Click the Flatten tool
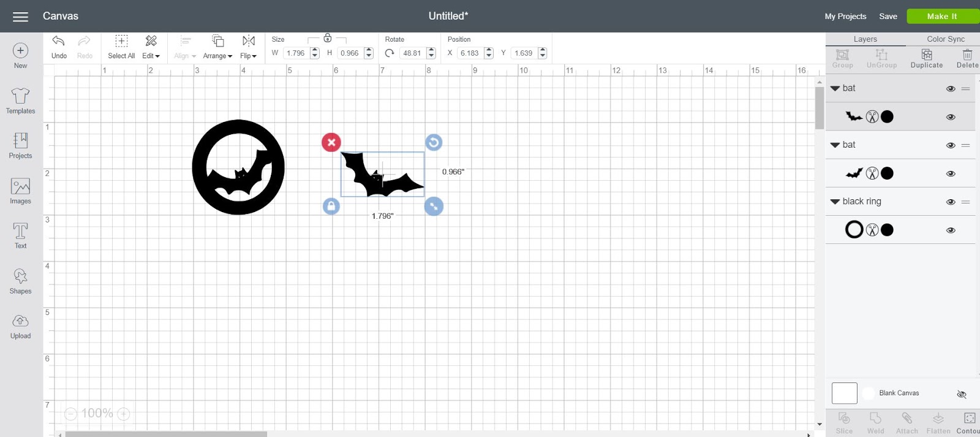 [x=938, y=423]
